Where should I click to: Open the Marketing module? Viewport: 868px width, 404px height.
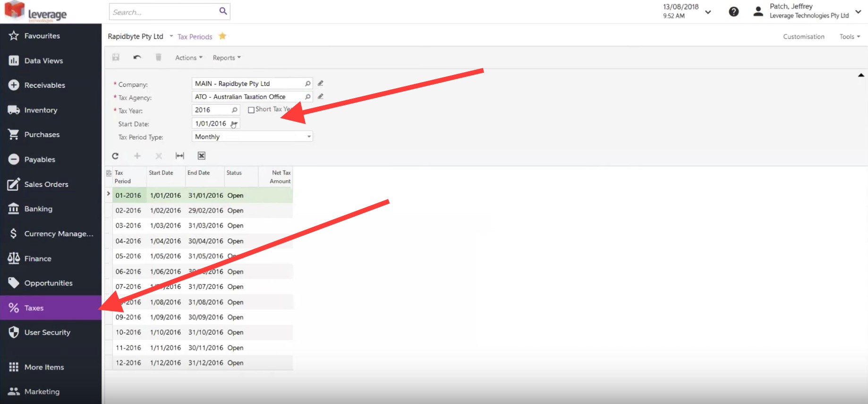tap(51, 392)
